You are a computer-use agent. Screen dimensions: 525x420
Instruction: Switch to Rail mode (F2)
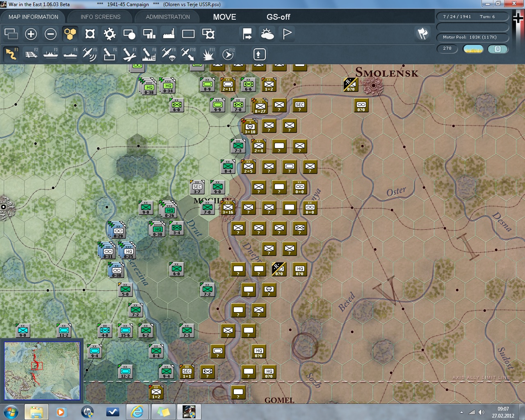[31, 54]
